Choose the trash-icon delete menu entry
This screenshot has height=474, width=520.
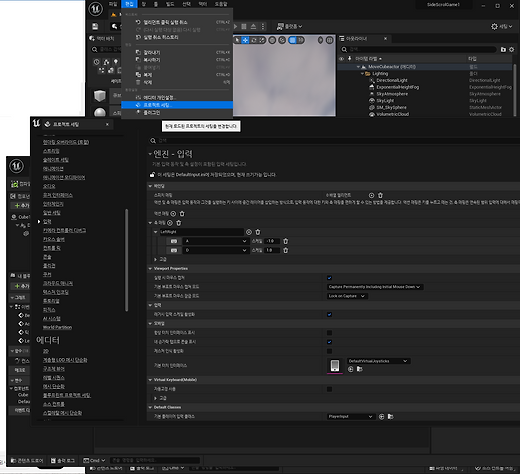(177, 82)
